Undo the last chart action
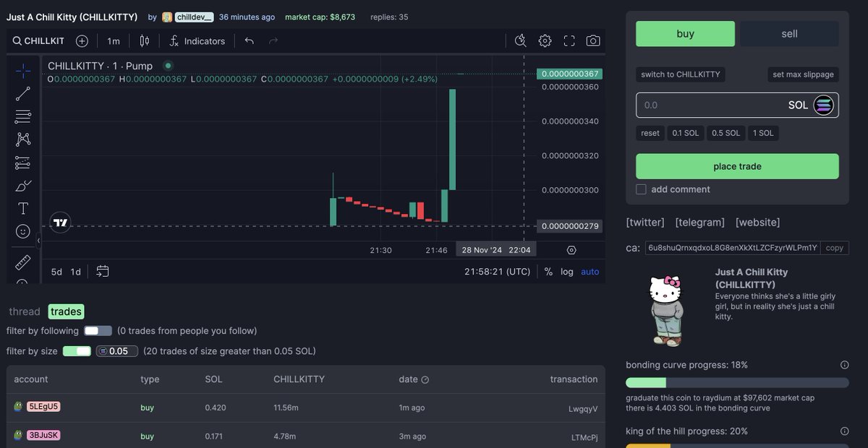The image size is (868, 448). click(249, 41)
